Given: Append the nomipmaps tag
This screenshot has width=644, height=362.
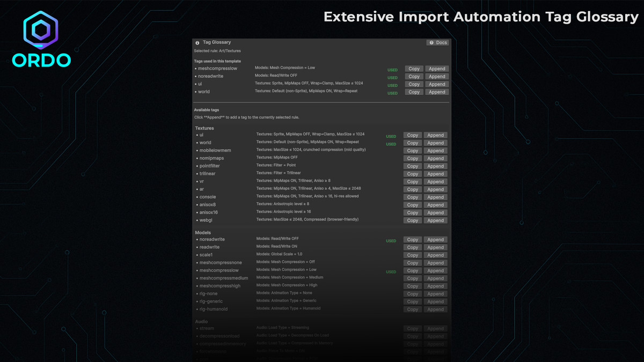Looking at the screenshot, I should (x=435, y=158).
